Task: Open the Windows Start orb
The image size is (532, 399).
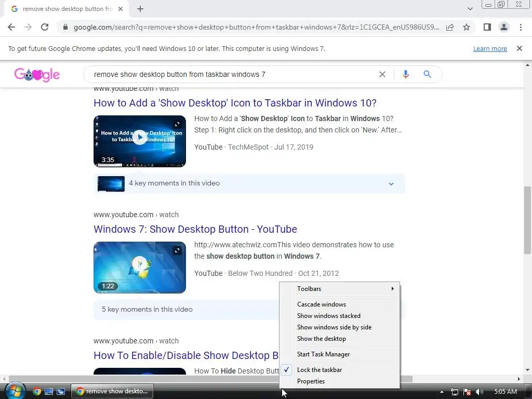Action: (15, 391)
